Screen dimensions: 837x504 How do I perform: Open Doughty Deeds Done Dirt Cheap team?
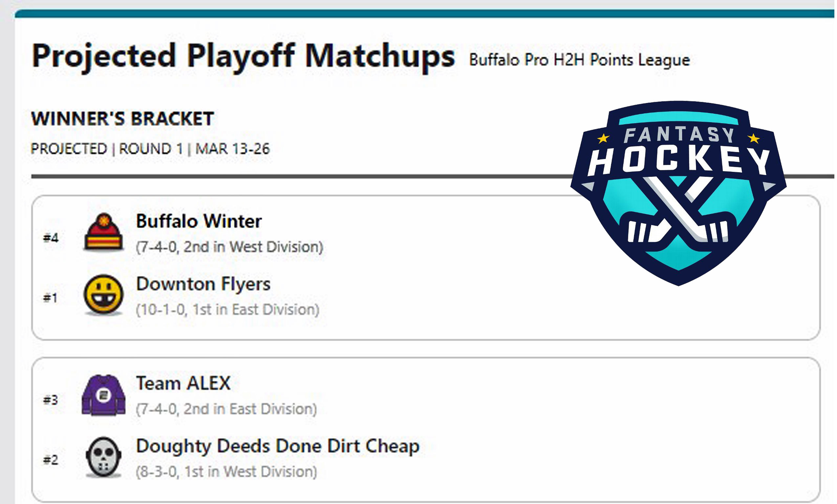[278, 446]
